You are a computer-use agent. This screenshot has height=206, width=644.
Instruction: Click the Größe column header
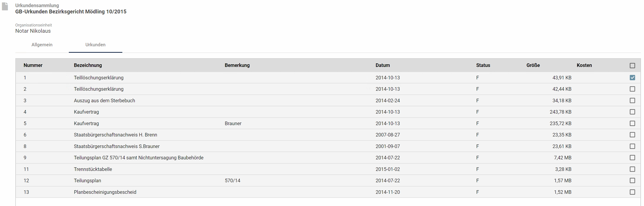533,65
